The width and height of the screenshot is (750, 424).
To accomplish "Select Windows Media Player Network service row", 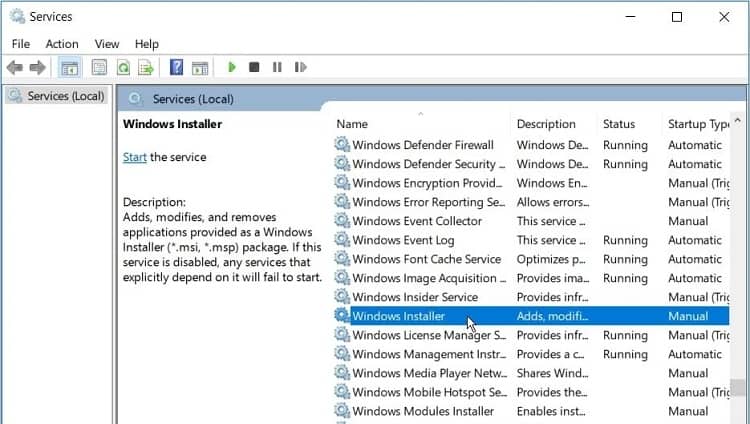I will click(x=531, y=373).
